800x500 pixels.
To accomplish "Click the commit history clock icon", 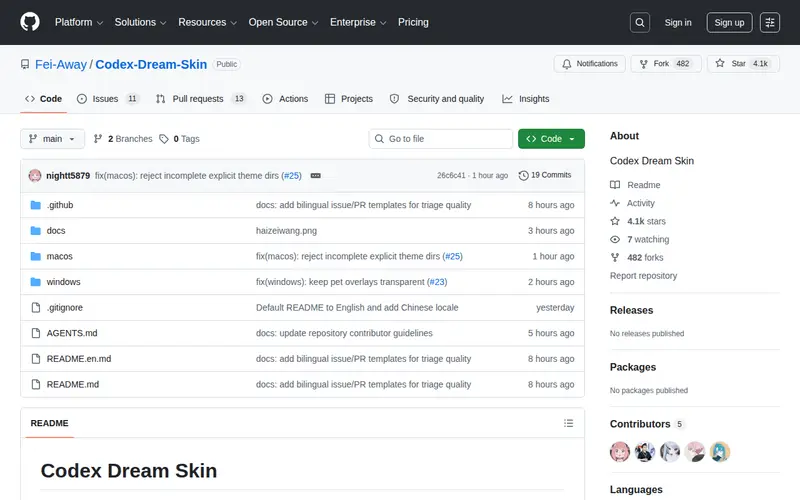I will click(x=523, y=176).
